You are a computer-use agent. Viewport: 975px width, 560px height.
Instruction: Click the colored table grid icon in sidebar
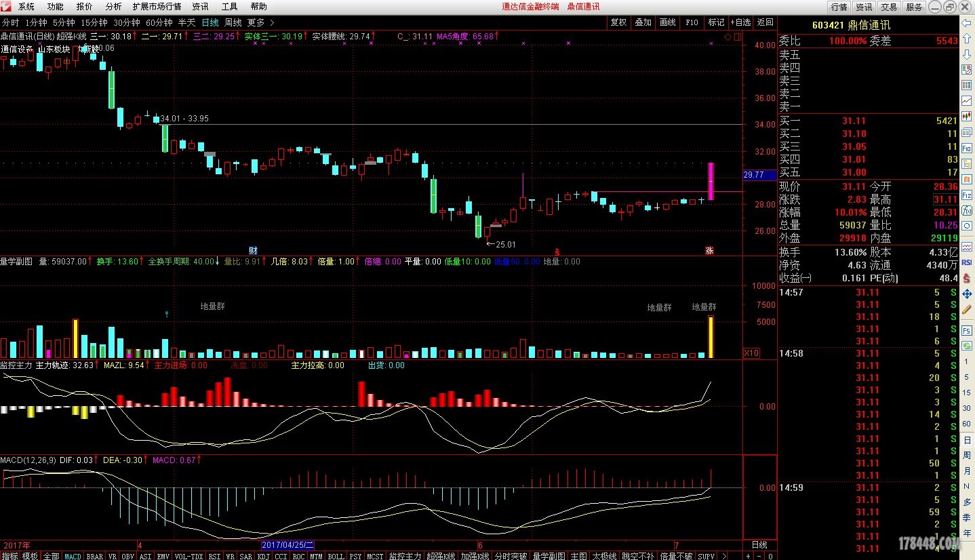coord(967,85)
